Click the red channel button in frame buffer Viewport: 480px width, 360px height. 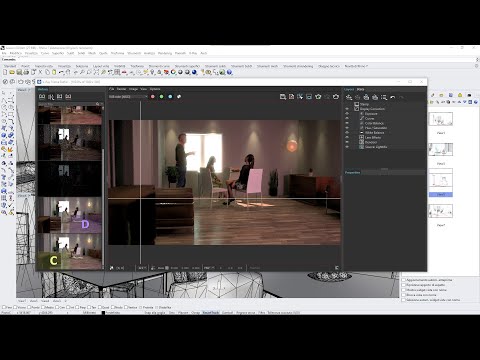(x=153, y=97)
